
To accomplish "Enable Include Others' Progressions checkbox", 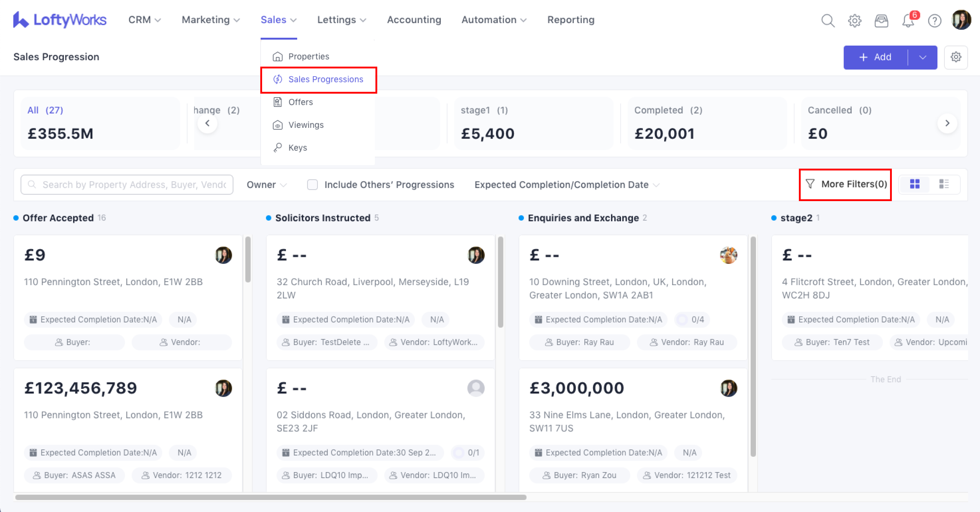I will point(312,185).
